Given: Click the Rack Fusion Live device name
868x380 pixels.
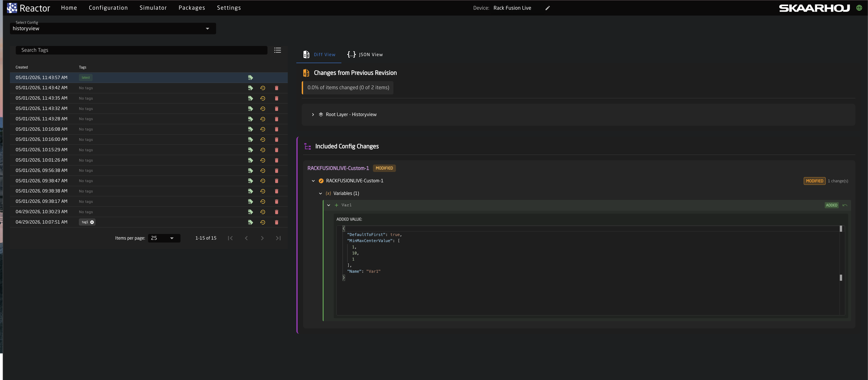Looking at the screenshot, I should (512, 8).
